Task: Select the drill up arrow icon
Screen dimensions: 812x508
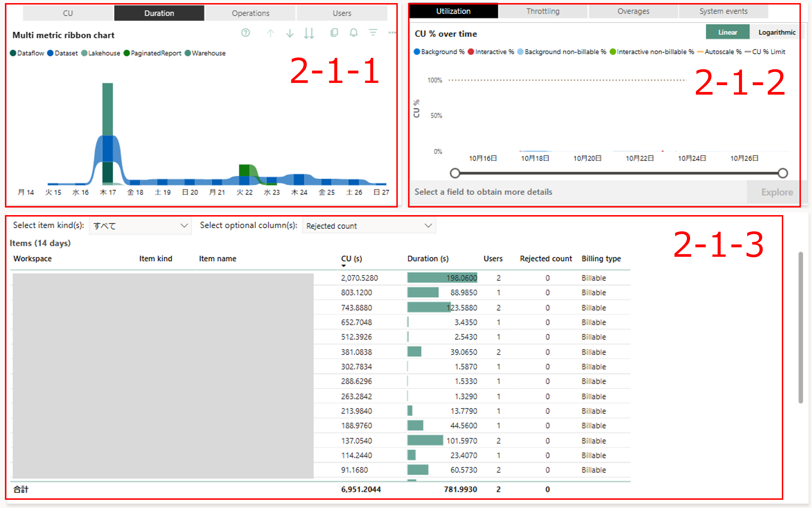Action: click(x=271, y=33)
